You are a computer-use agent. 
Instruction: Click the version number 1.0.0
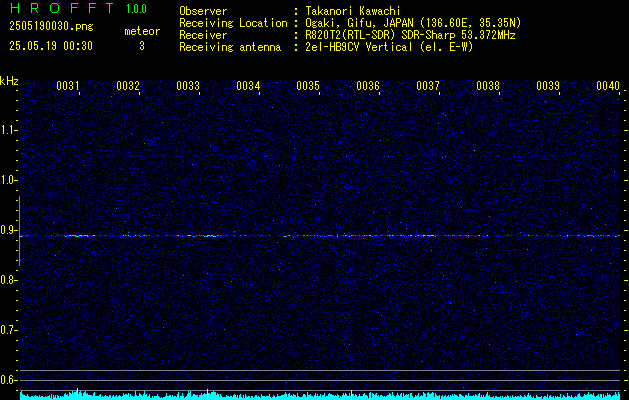point(136,8)
